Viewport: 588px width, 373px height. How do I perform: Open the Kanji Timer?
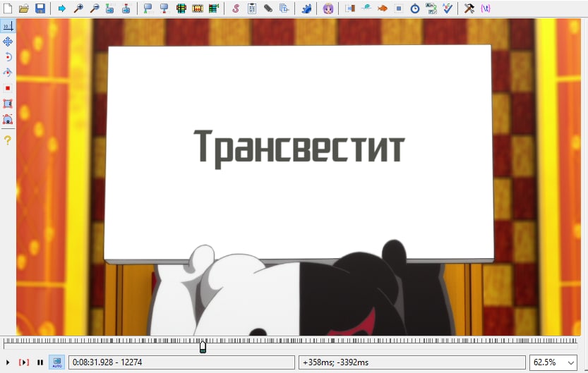[431, 8]
